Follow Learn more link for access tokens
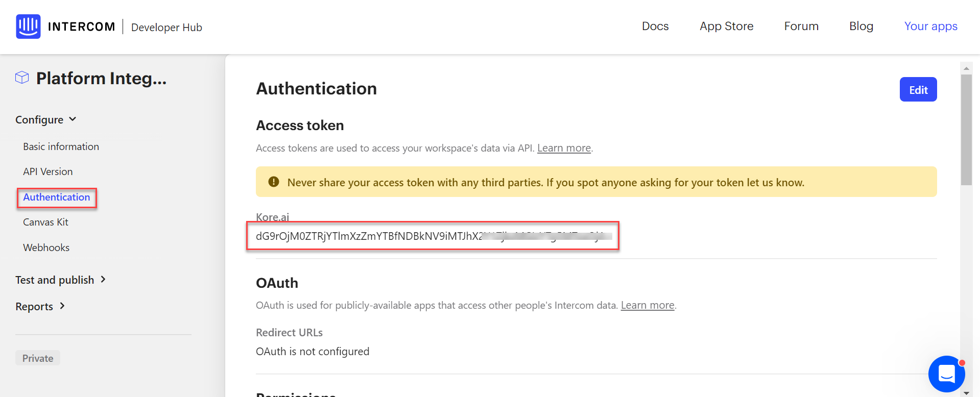This screenshot has height=397, width=980. (564, 148)
